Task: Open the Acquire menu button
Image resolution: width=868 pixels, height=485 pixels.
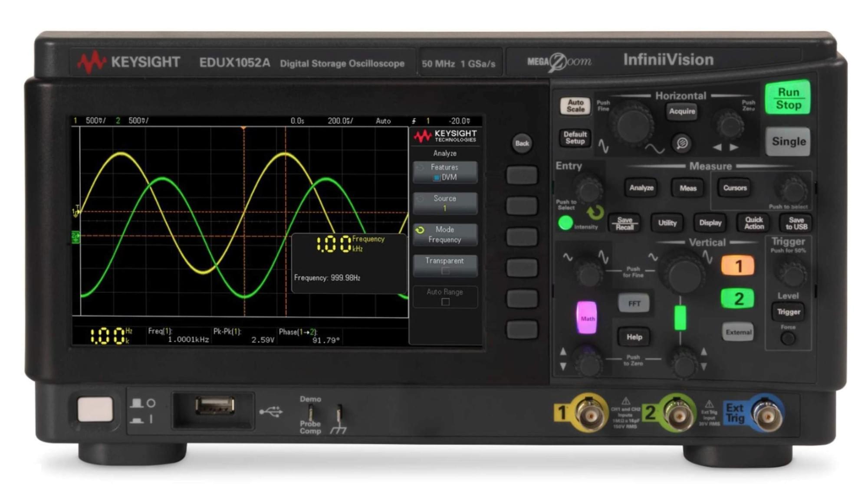Action: coord(682,111)
